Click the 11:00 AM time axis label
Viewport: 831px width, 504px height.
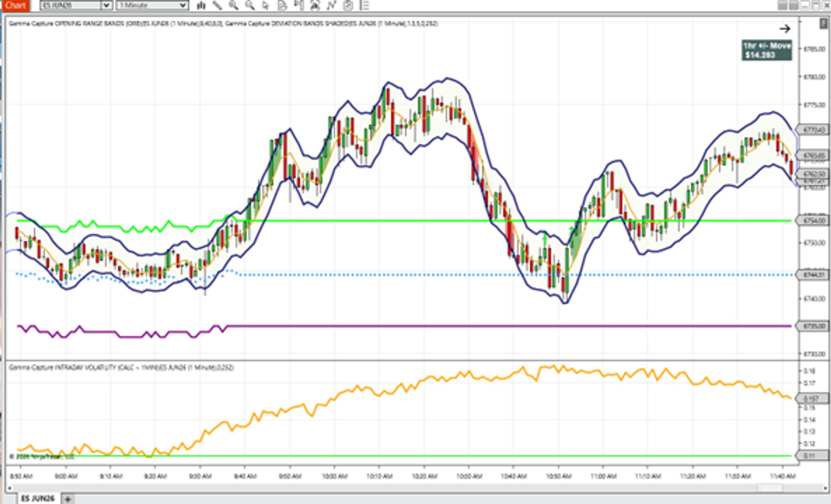point(603,476)
